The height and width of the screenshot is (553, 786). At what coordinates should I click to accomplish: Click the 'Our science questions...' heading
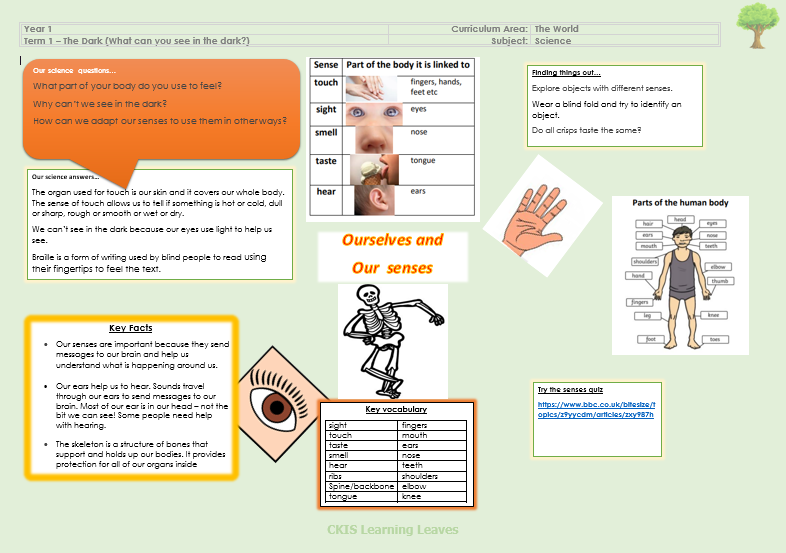tap(74, 71)
